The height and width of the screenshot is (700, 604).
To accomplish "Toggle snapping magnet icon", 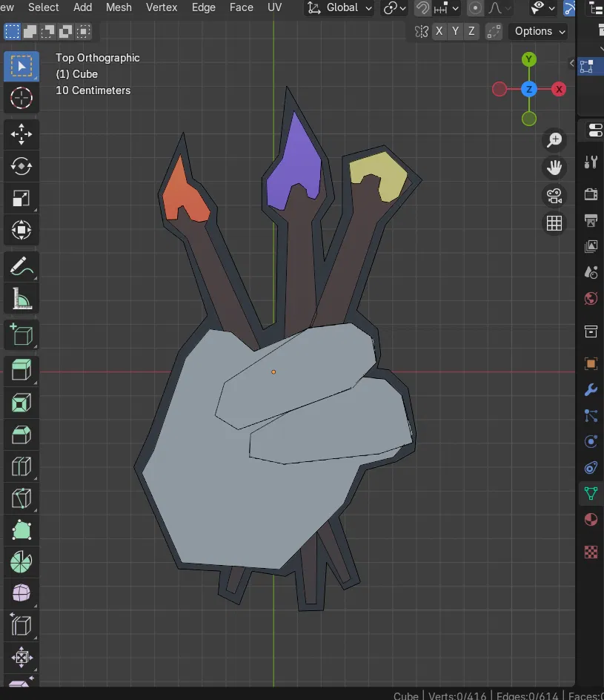I will 422,7.
